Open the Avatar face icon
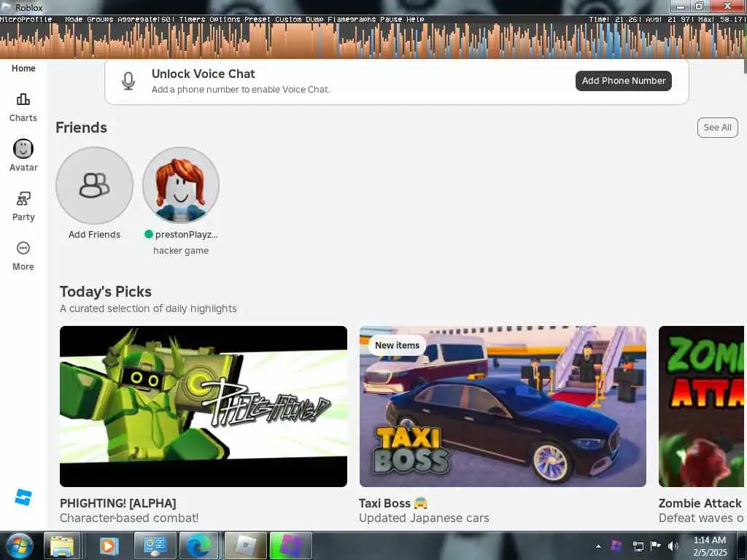The width and height of the screenshot is (747, 560). 23,149
